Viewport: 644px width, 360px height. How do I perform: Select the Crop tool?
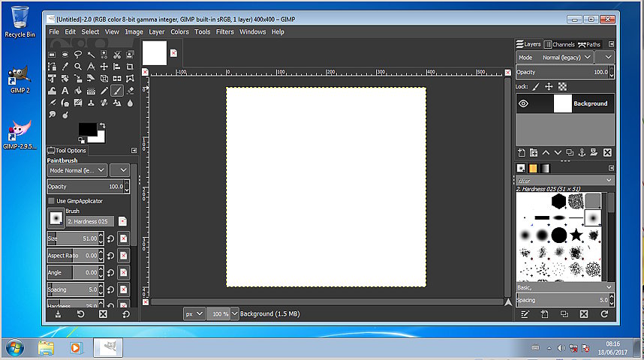[130, 67]
